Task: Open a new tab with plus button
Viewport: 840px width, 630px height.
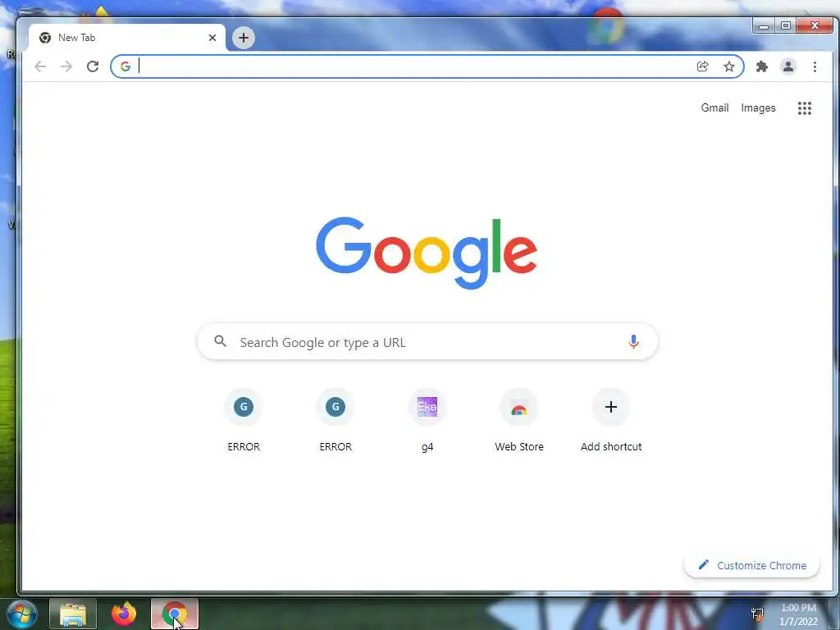Action: 243,38
